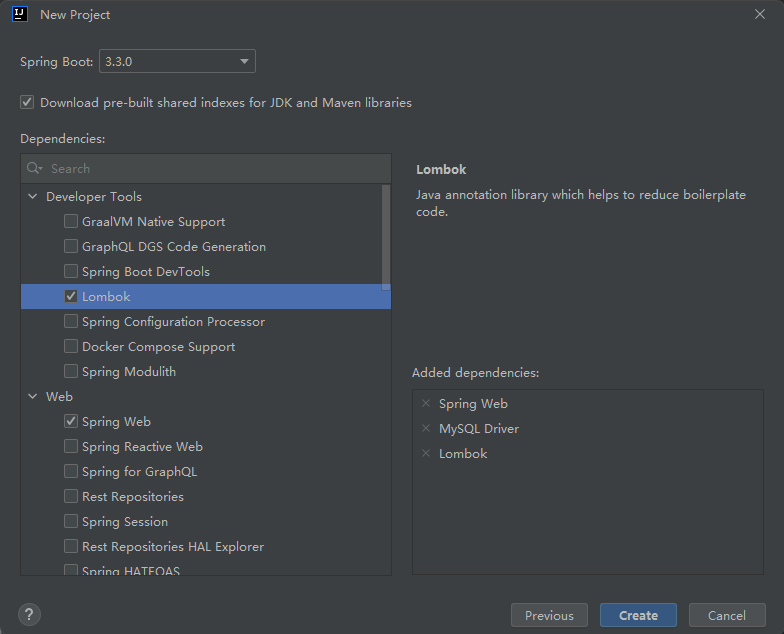This screenshot has width=784, height=634.
Task: Check Rest Repositories HAL Explorer
Action: [71, 546]
